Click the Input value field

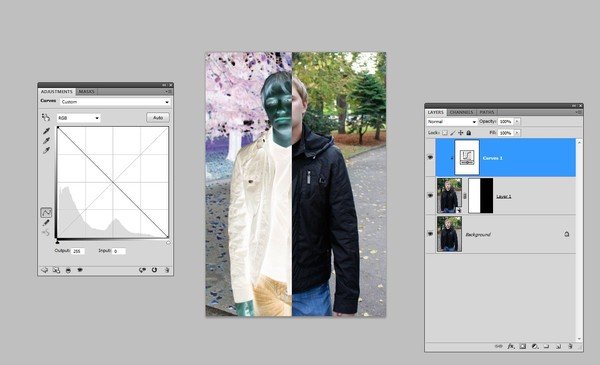pos(119,251)
